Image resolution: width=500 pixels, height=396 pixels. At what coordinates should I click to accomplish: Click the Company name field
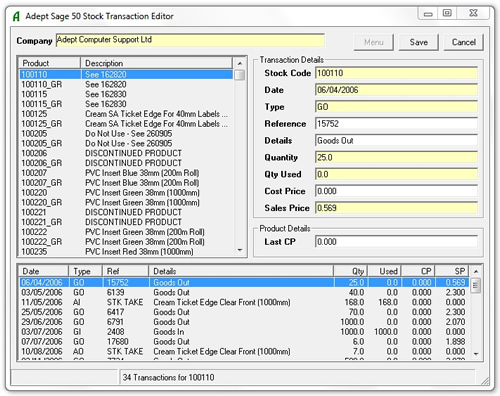(x=190, y=40)
